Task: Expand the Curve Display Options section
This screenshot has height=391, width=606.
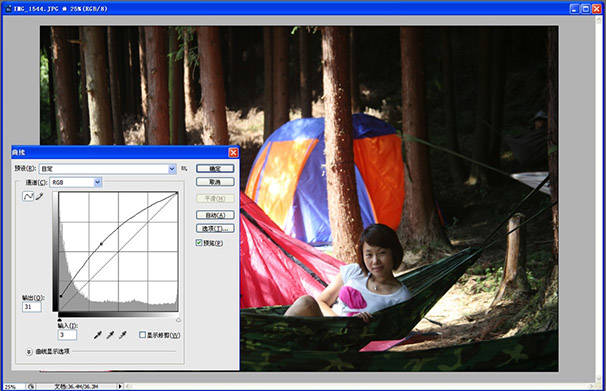Action: (29, 352)
